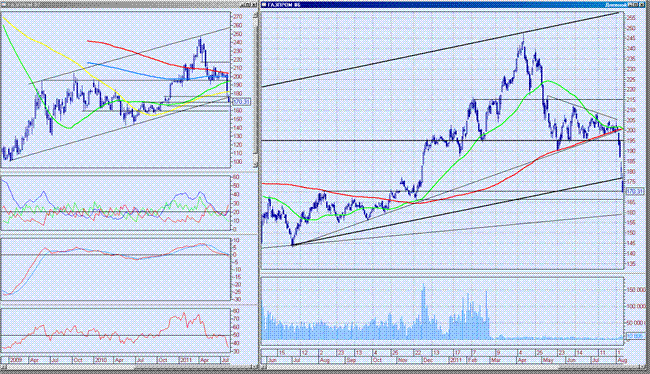The width and height of the screenshot is (650, 374).
Task: Click the current volume value label
Action: pos(635,336)
